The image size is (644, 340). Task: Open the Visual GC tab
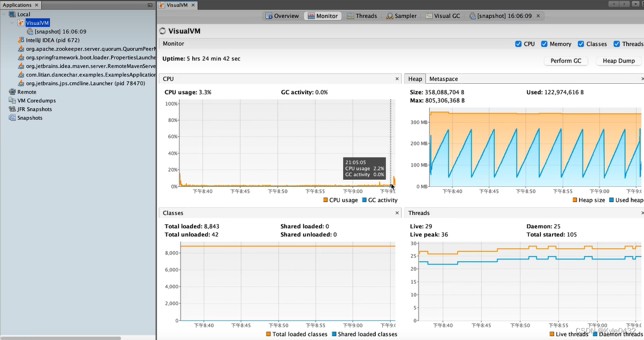click(x=443, y=16)
